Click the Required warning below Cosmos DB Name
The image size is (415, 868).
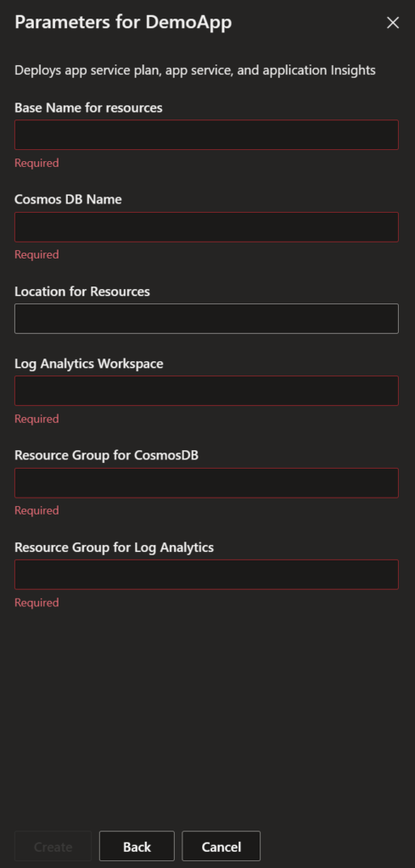point(36,254)
